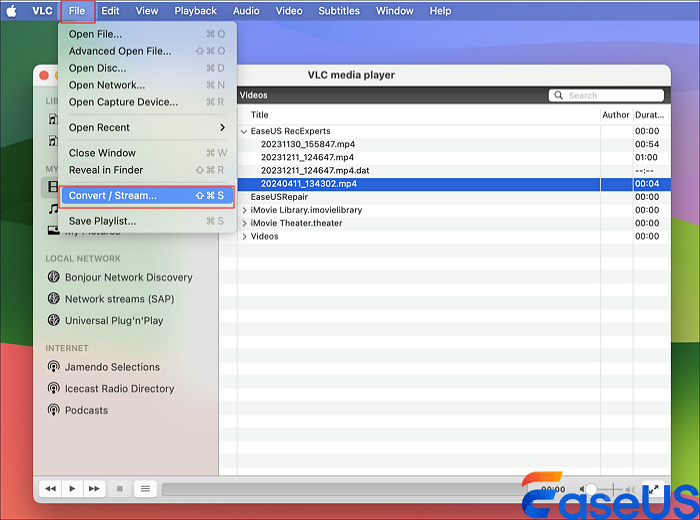Viewport: 700px width, 520px height.
Task: Open the Subtitles menu
Action: (x=339, y=11)
